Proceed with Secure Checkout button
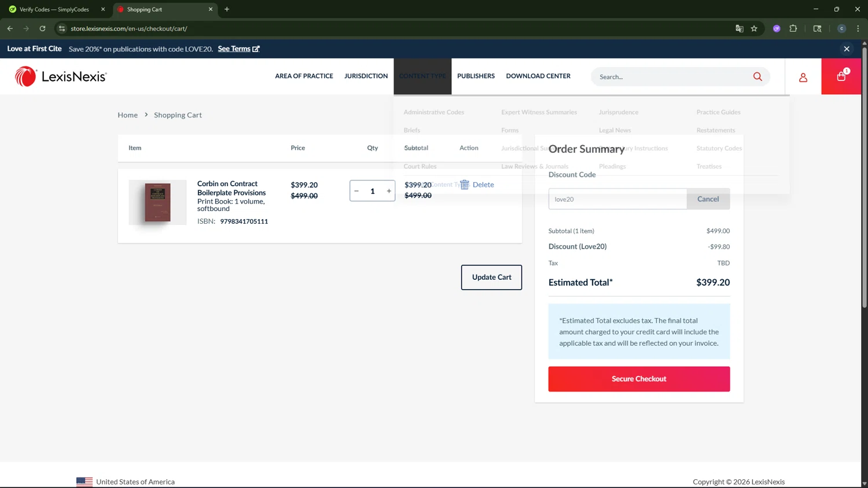868x488 pixels. click(639, 379)
